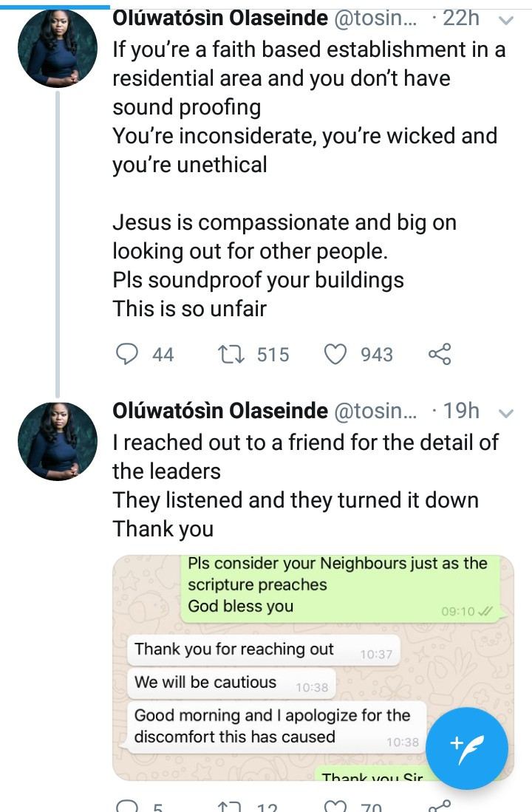
Task: Open the dropdown arrow on the 19h tweet
Action: [505, 413]
